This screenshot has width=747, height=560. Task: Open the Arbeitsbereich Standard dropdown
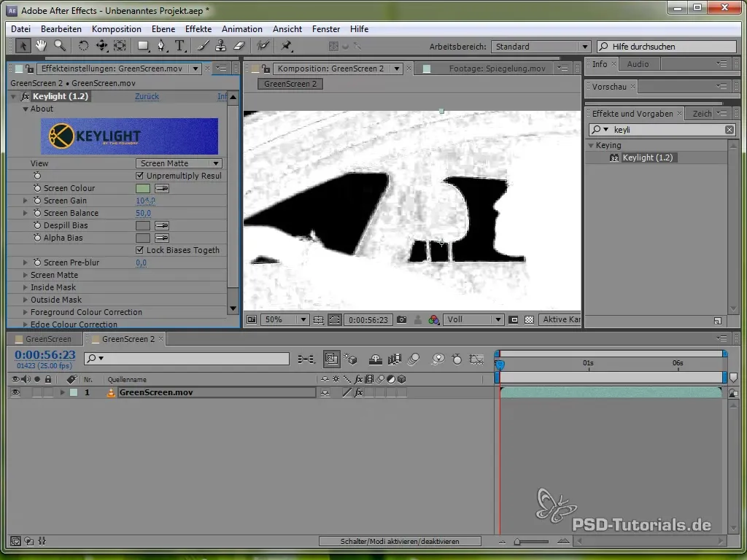coord(541,47)
